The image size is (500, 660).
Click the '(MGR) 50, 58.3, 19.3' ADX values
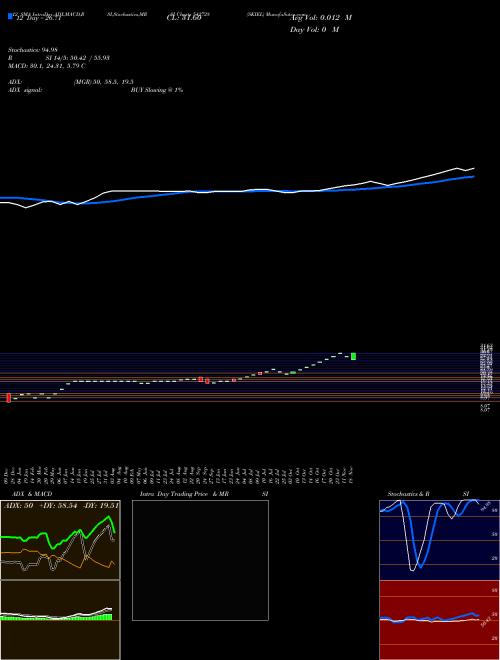coord(104,82)
